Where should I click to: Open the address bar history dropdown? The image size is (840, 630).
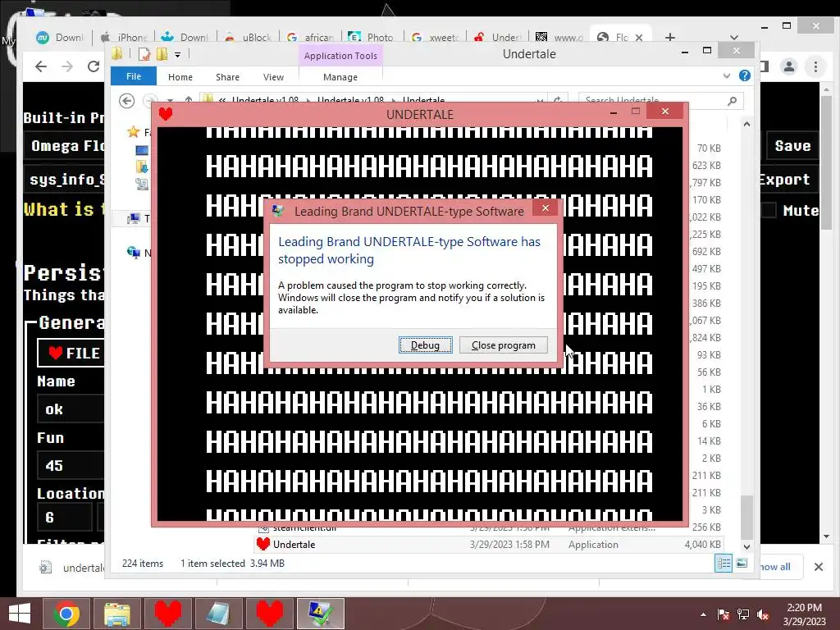pyautogui.click(x=540, y=101)
